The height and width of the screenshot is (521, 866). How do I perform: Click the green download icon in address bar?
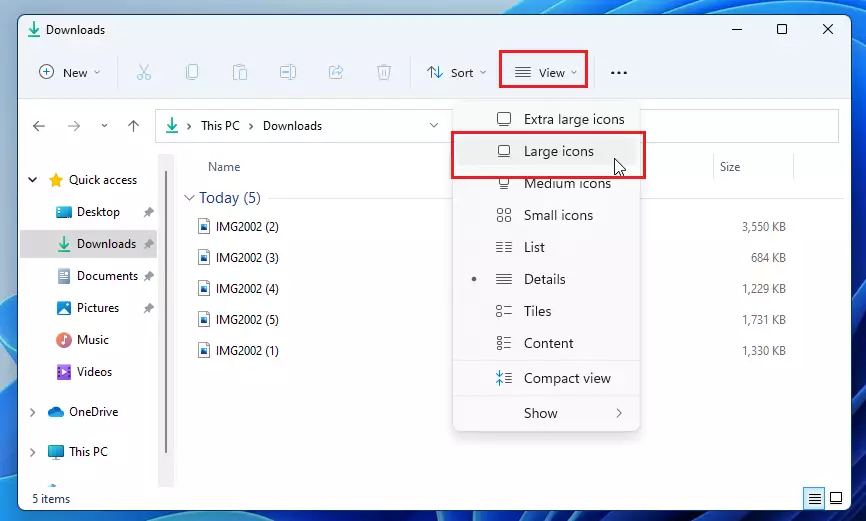172,125
